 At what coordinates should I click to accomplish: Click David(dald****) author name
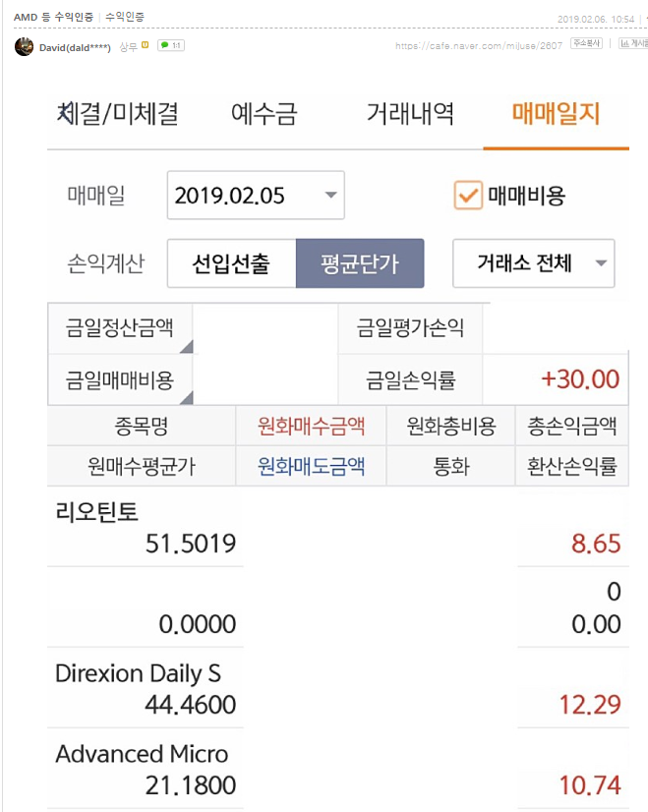[x=75, y=46]
